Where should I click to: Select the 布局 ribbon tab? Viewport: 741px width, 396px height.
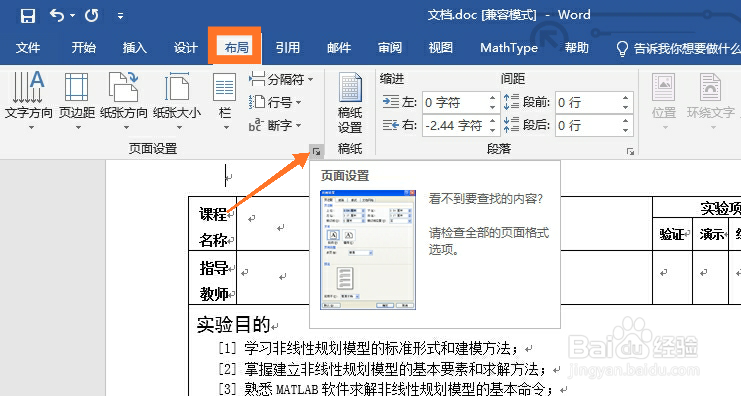tap(236, 48)
